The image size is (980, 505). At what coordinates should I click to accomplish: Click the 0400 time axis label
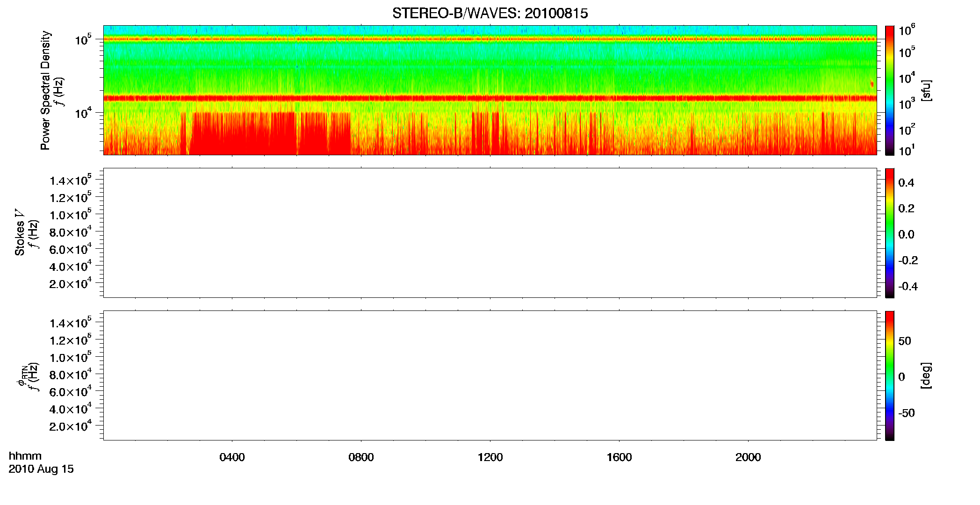232,457
